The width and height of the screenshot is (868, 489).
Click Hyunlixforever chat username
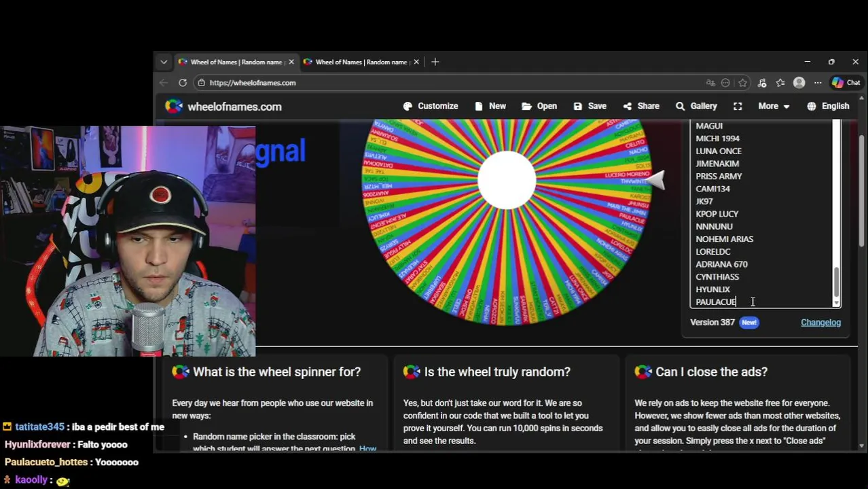coord(37,445)
